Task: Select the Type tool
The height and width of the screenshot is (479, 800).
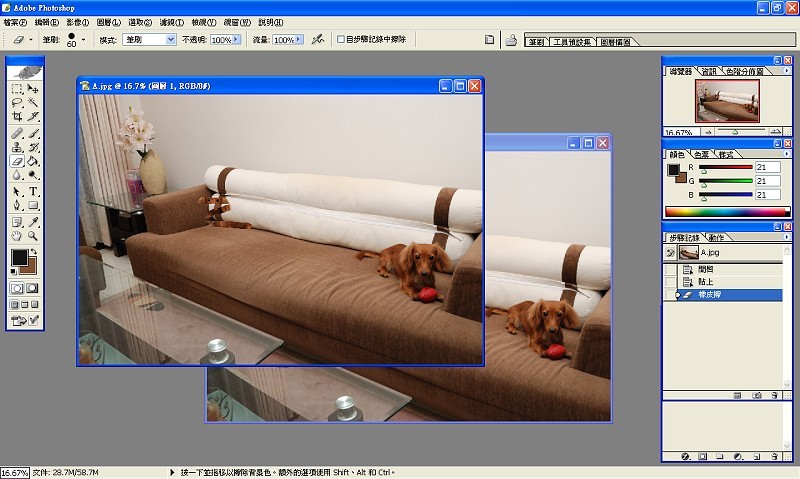Action: click(x=33, y=192)
